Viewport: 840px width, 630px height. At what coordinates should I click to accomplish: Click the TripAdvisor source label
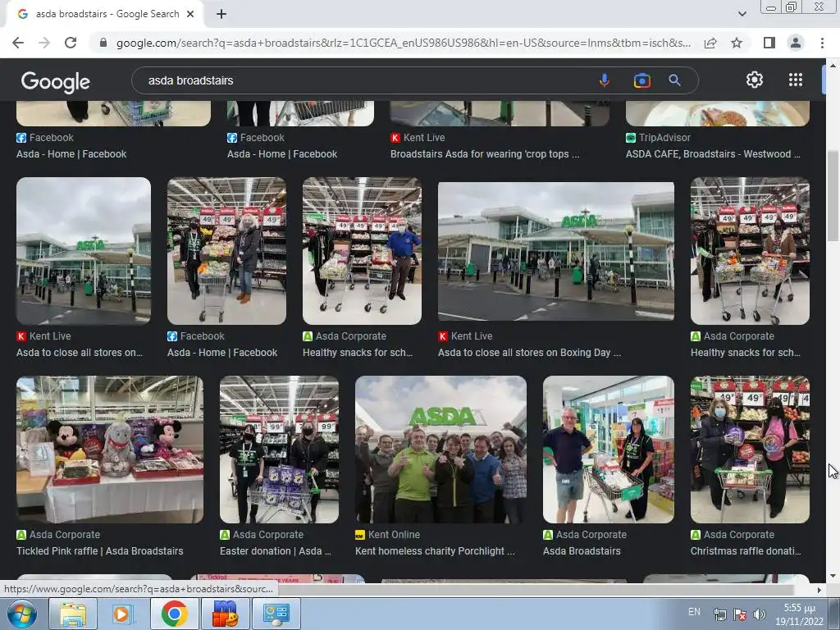[x=664, y=138]
